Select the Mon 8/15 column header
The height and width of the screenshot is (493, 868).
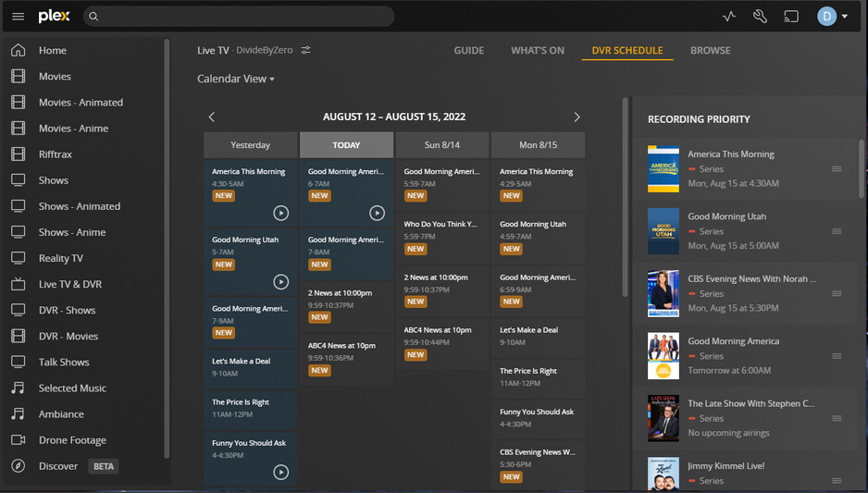(x=538, y=145)
